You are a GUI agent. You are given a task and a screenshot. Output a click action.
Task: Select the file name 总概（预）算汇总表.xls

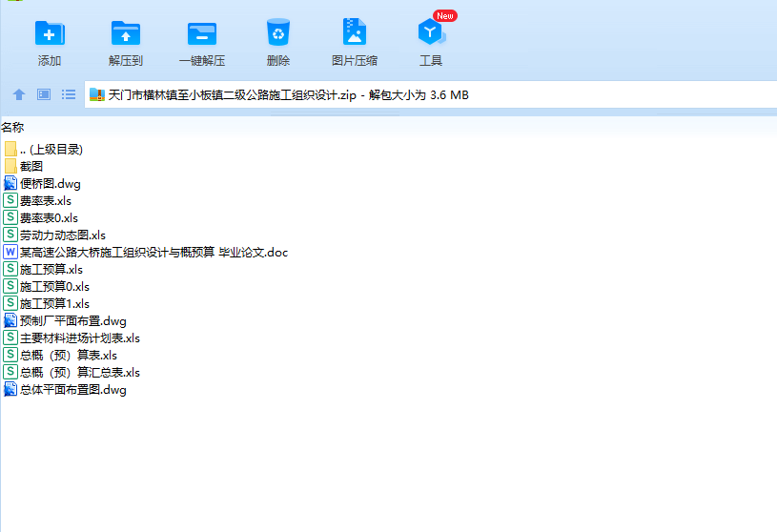click(x=80, y=373)
